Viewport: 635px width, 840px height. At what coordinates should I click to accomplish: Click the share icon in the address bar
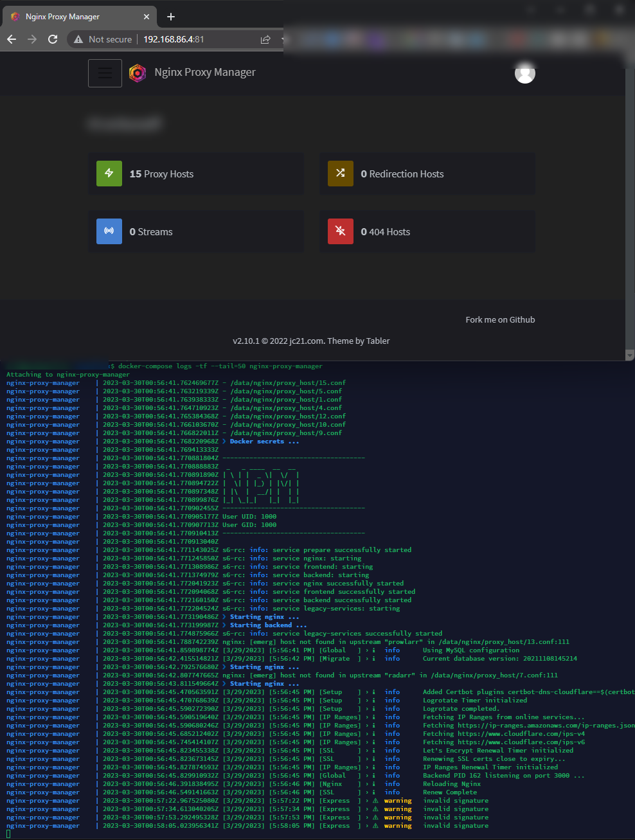265,39
